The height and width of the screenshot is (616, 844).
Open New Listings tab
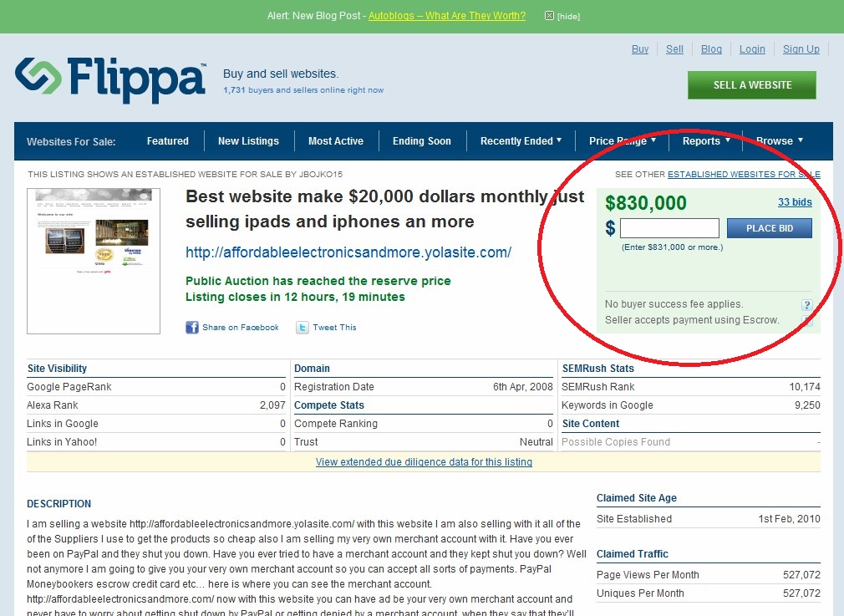click(x=248, y=141)
